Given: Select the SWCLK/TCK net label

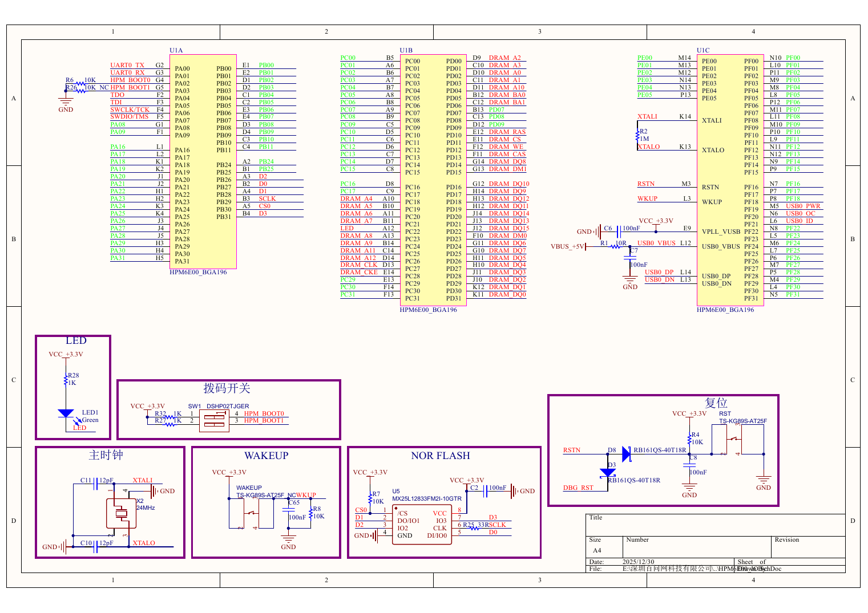Looking at the screenshot, I should pyautogui.click(x=130, y=109).
